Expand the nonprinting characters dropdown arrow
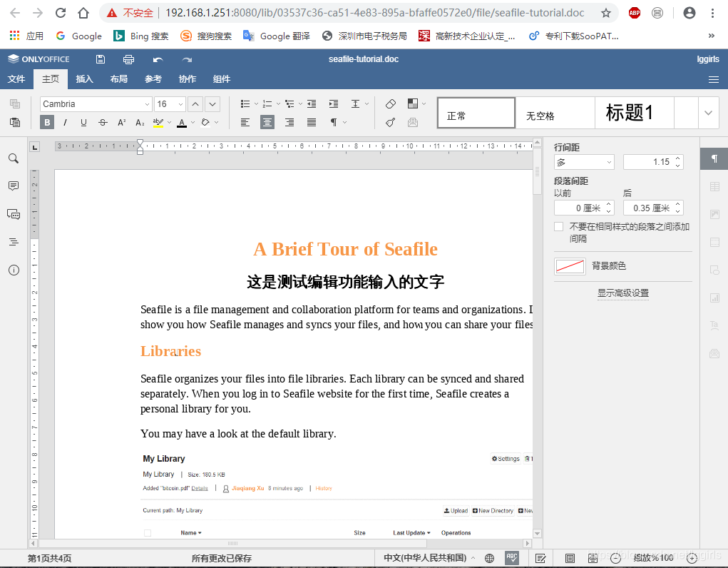 click(344, 122)
